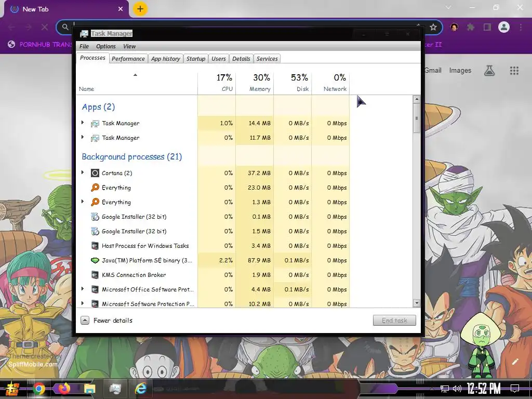Sort processes by the Disk column
Viewport: 532px width, 399px height.
click(x=293, y=83)
